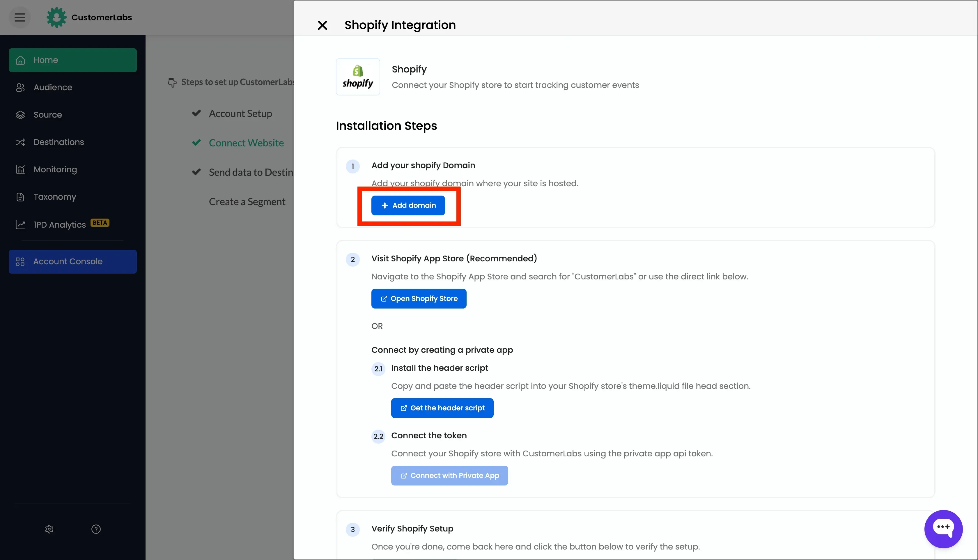Click the plus icon in Add domain
978x560 pixels.
tap(385, 205)
